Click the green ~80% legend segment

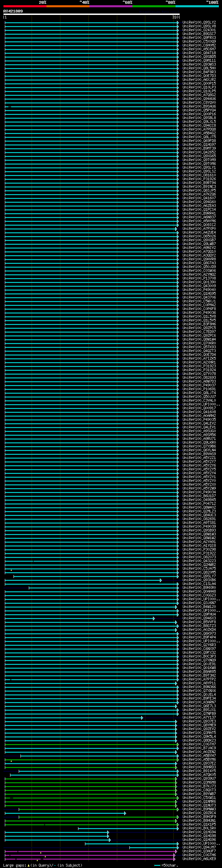tap(154, 6)
